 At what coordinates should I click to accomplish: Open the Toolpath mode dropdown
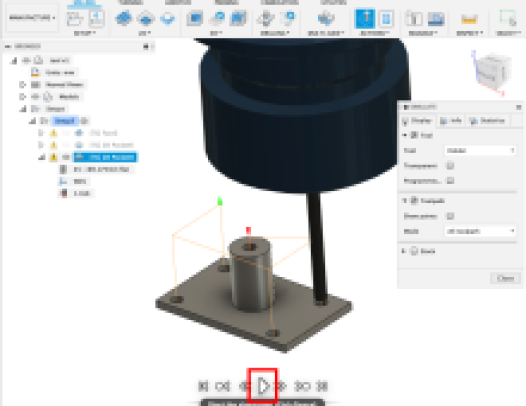[480, 231]
